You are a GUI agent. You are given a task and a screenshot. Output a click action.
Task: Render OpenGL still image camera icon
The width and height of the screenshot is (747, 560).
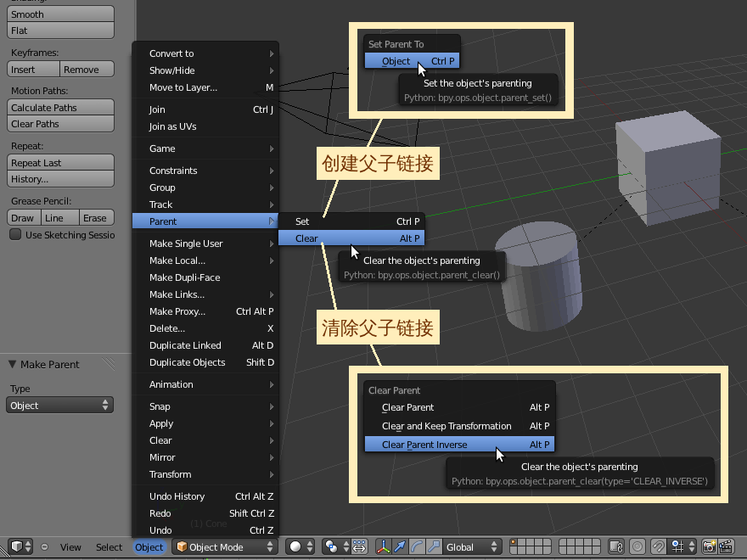(710, 546)
